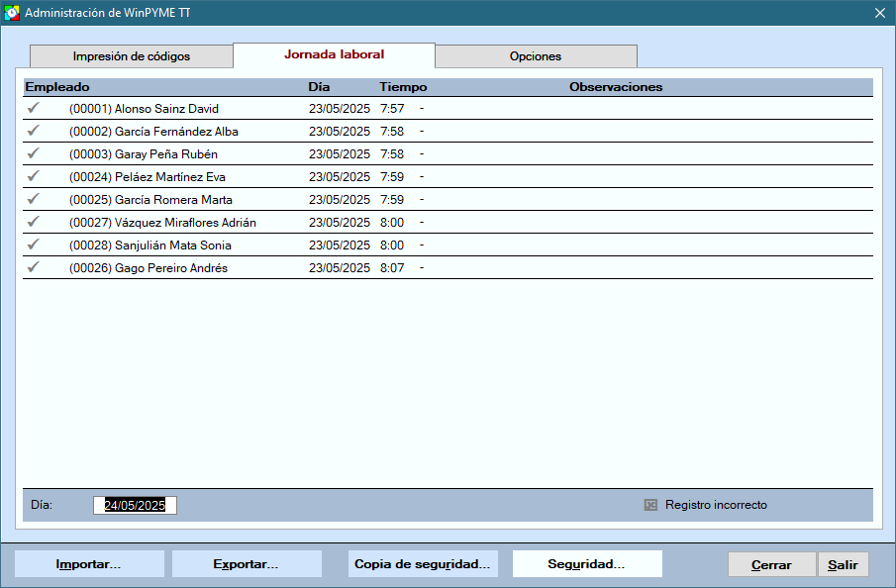896x588 pixels.
Task: Click the WinPYME TT app icon in title bar
Action: [12, 13]
